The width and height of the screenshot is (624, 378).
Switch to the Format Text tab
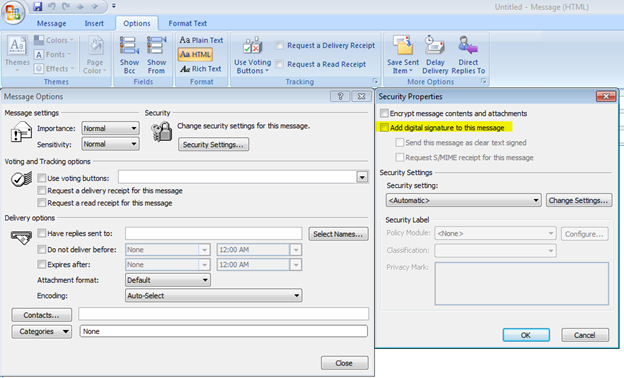click(x=187, y=23)
